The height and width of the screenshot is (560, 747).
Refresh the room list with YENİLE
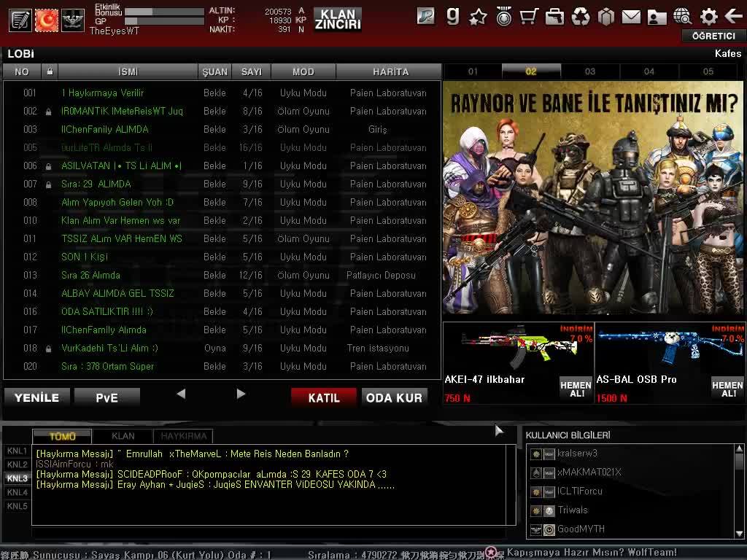pos(37,397)
